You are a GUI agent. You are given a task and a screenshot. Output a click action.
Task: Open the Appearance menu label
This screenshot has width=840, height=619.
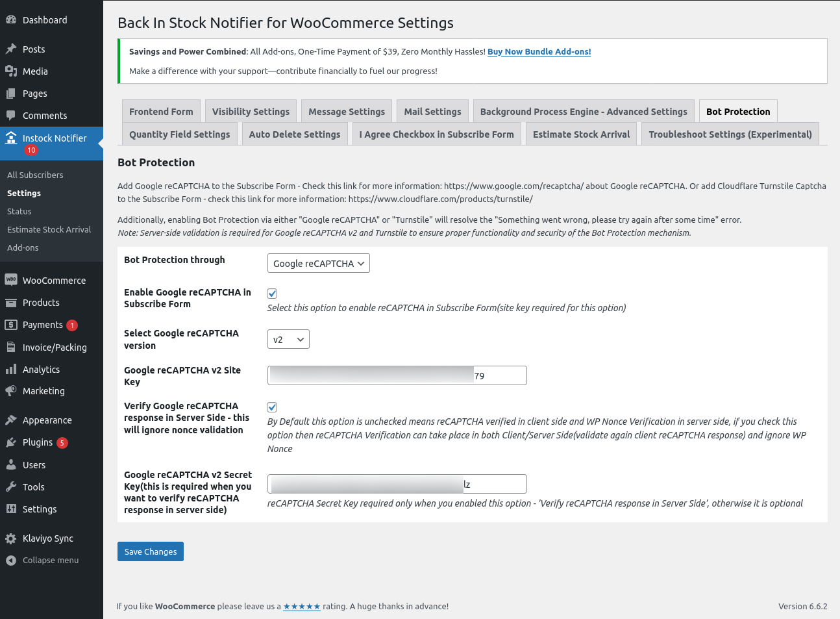click(47, 420)
